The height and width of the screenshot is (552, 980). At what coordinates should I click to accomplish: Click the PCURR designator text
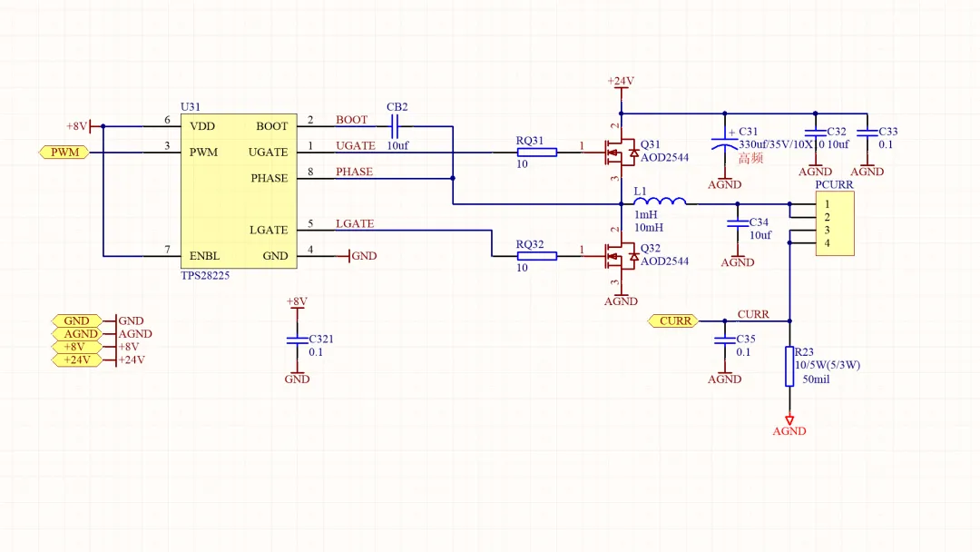point(835,184)
